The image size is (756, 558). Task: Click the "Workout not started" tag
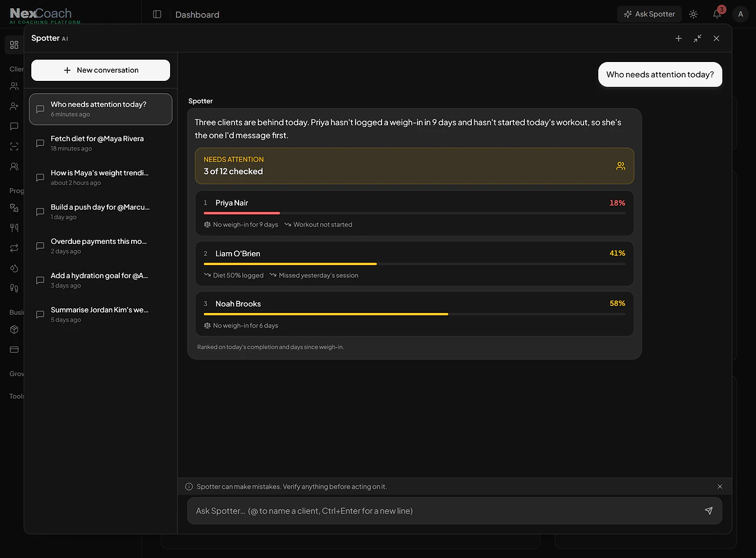[x=318, y=225]
